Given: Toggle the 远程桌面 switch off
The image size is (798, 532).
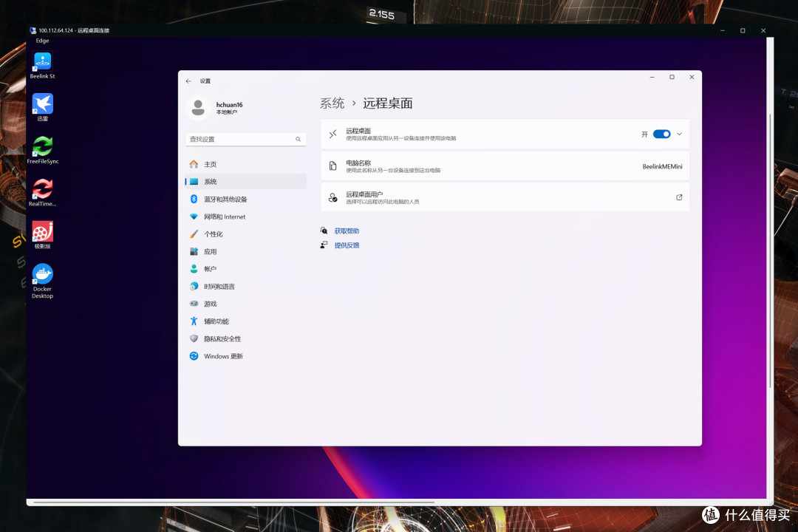Looking at the screenshot, I should tap(661, 134).
